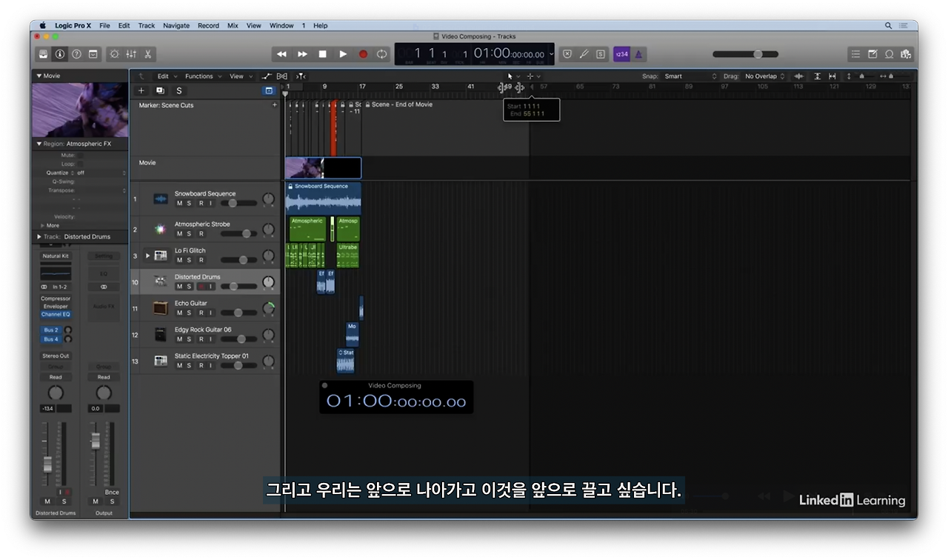
Task: Open the Command-click Marquee tool menu
Action: (533, 76)
